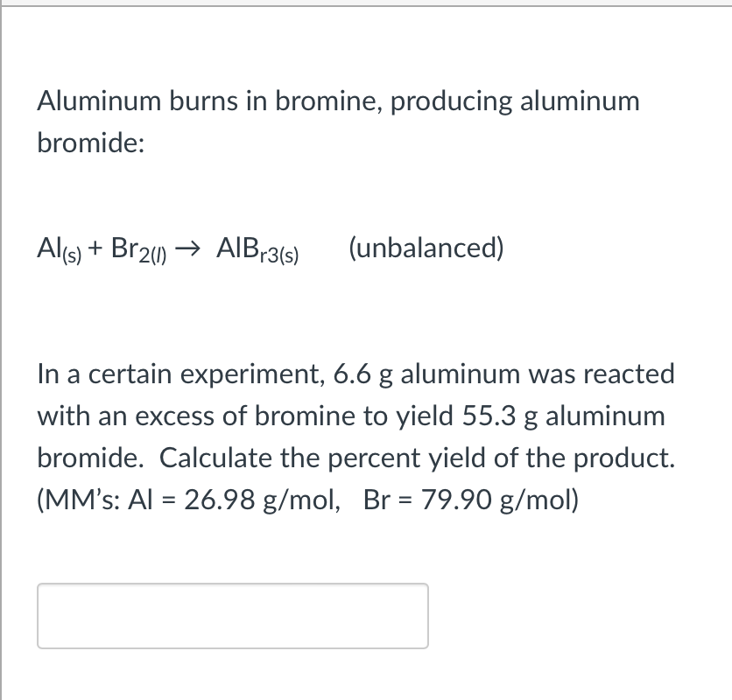The width and height of the screenshot is (732, 700).
Task: Click the 'Br2(l)' reactant symbol
Action: point(138,248)
